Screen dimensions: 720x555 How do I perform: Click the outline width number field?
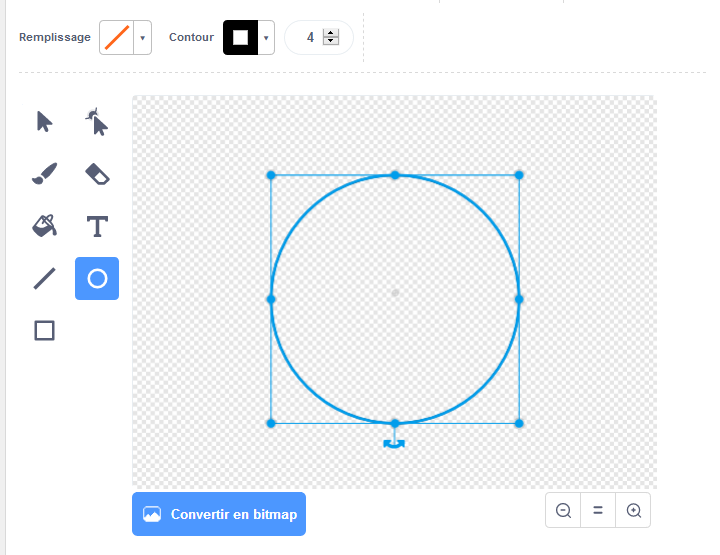310,38
